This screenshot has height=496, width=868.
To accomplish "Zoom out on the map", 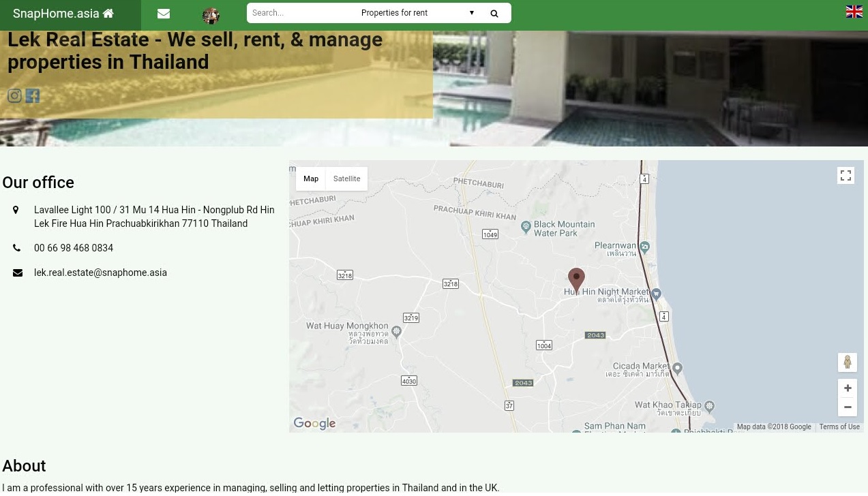I will click(x=847, y=407).
